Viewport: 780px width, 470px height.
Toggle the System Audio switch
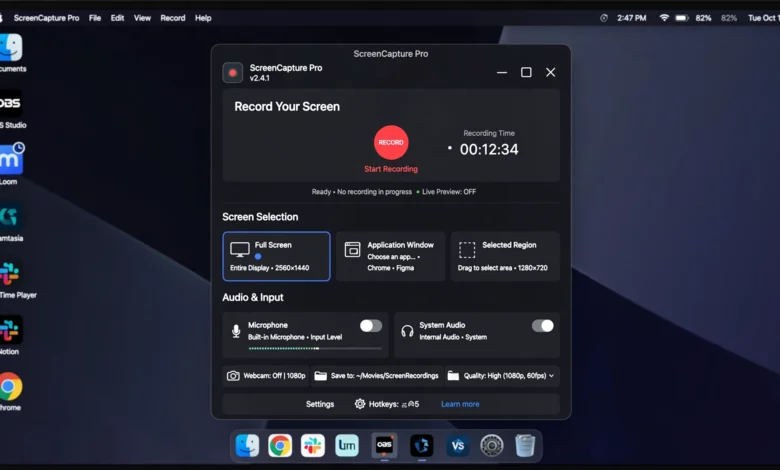pos(543,326)
